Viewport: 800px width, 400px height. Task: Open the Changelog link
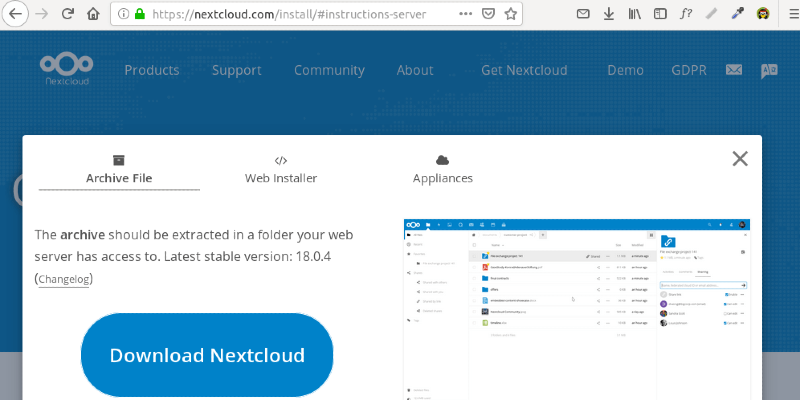(64, 279)
